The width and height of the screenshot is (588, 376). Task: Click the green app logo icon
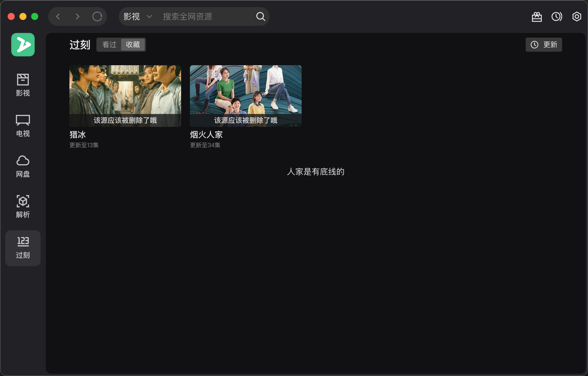point(23,45)
